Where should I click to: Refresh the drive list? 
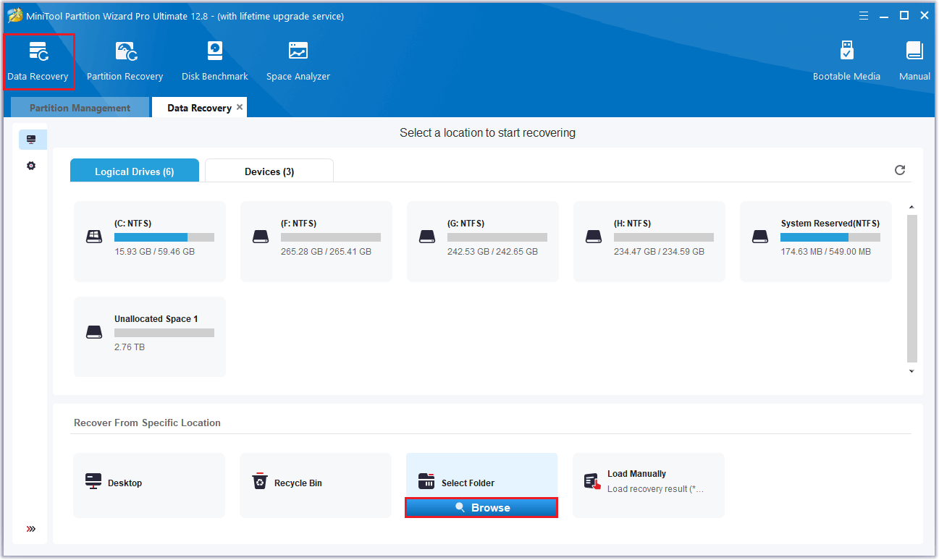tap(900, 170)
